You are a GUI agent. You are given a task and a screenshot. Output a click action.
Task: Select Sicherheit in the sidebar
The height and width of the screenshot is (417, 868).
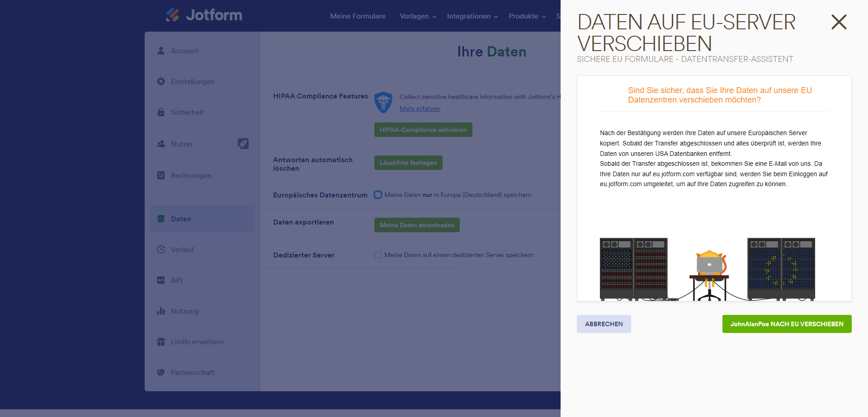(203, 112)
